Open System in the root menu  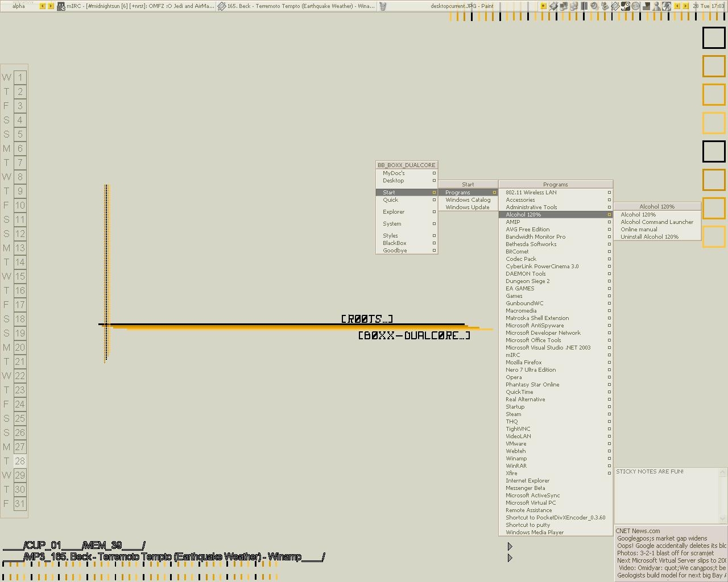tap(407, 224)
